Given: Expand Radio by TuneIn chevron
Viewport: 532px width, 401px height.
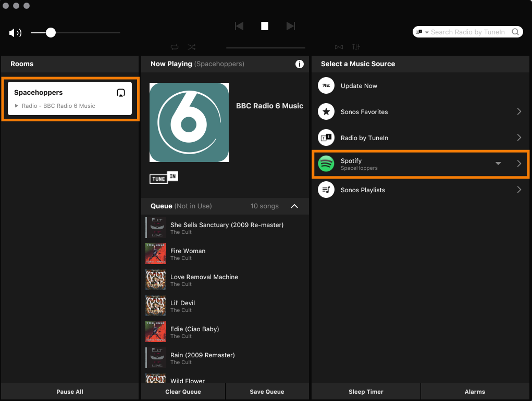Looking at the screenshot, I should tap(519, 137).
